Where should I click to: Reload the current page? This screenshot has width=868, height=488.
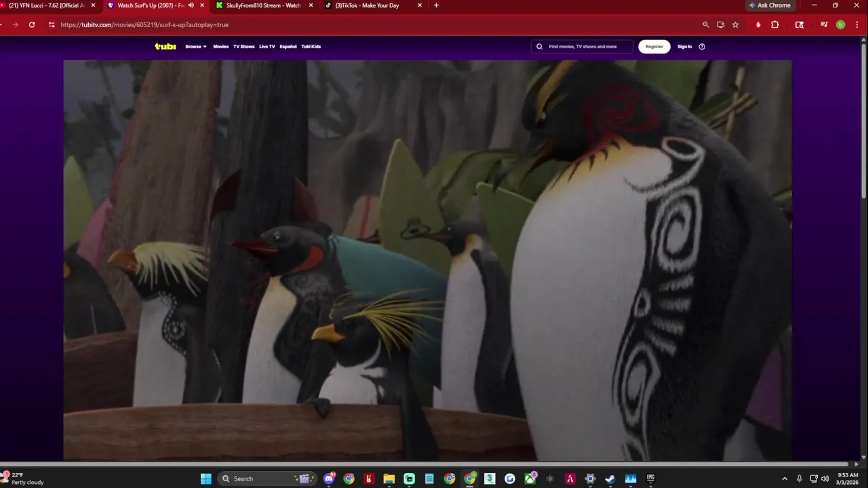[32, 24]
